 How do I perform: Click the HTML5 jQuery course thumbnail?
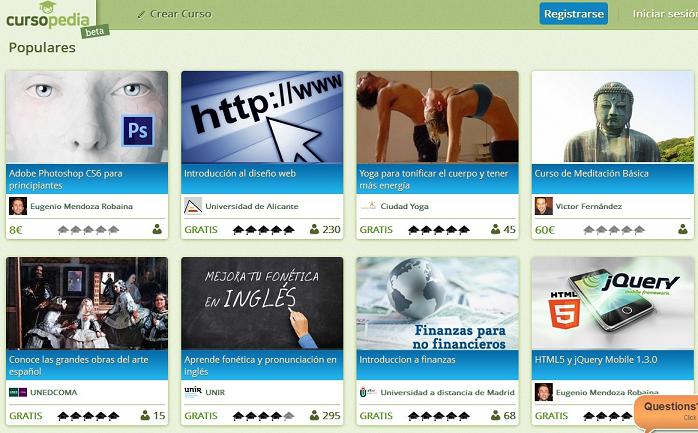(613, 303)
